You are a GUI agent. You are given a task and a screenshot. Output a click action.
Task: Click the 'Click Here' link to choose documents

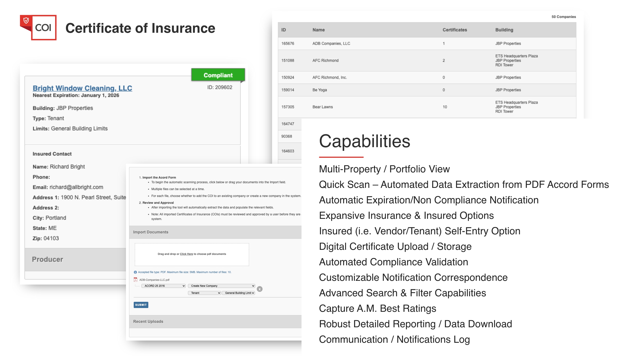coord(186,254)
